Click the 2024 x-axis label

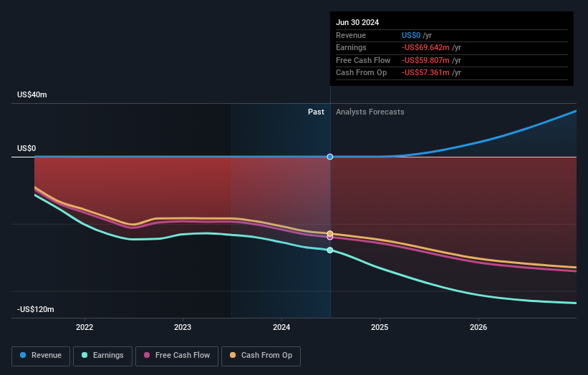click(x=281, y=327)
